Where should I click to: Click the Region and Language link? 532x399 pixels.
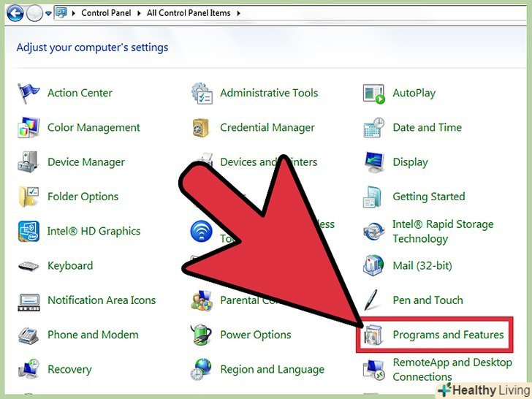pos(273,370)
